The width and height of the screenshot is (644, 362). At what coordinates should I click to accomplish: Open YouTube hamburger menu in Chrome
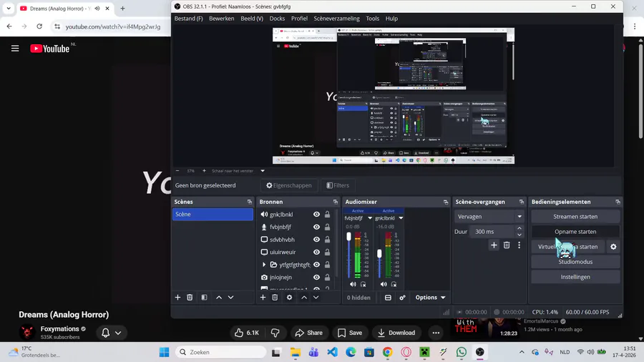point(15,49)
